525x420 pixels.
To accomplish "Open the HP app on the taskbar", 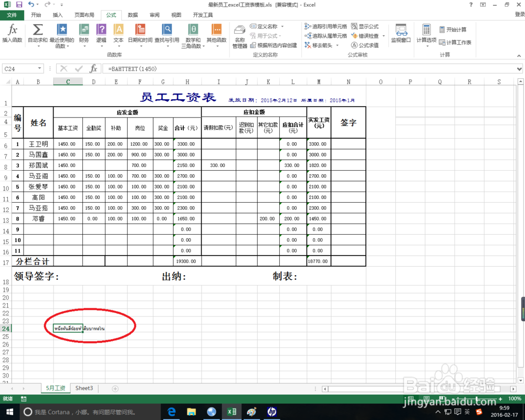I will [x=271, y=412].
